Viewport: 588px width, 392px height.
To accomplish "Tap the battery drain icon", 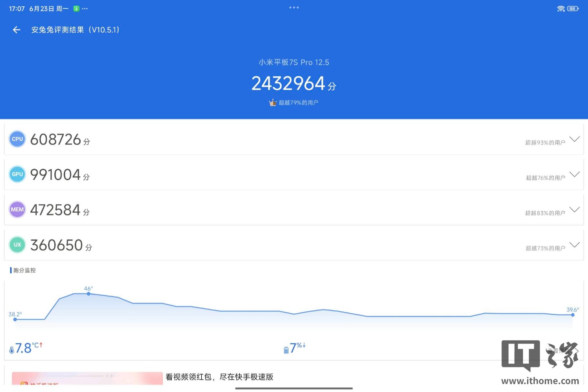I will pos(286,350).
